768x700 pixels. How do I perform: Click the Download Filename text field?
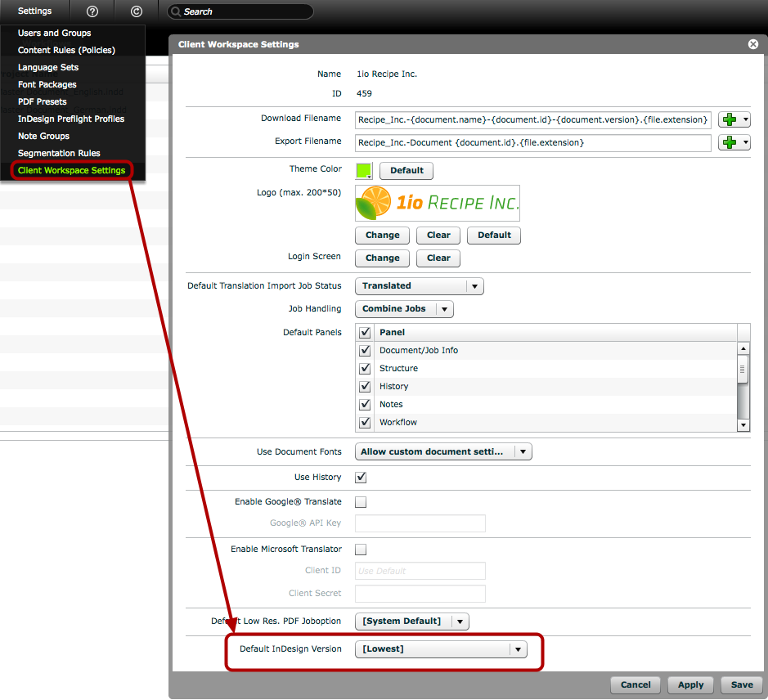tap(533, 119)
